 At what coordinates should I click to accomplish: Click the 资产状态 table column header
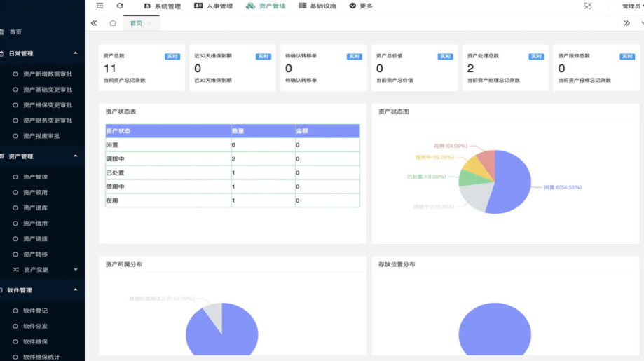click(x=168, y=131)
